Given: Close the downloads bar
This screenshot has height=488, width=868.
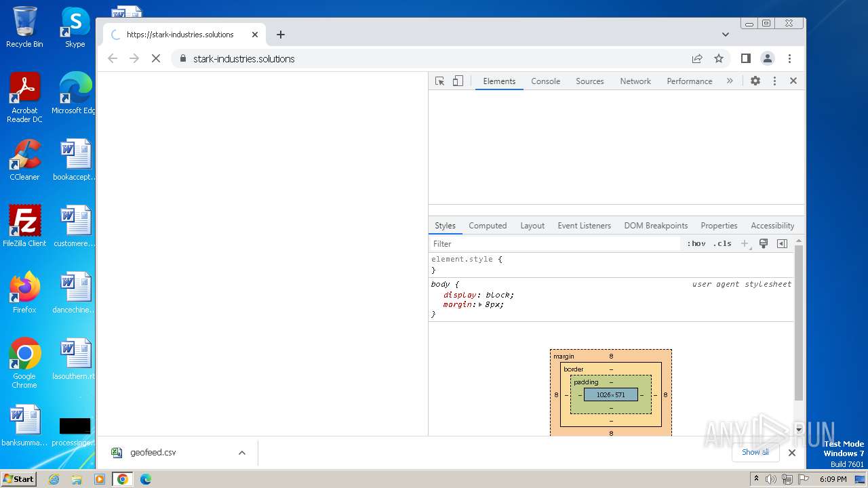Looking at the screenshot, I should (791, 453).
